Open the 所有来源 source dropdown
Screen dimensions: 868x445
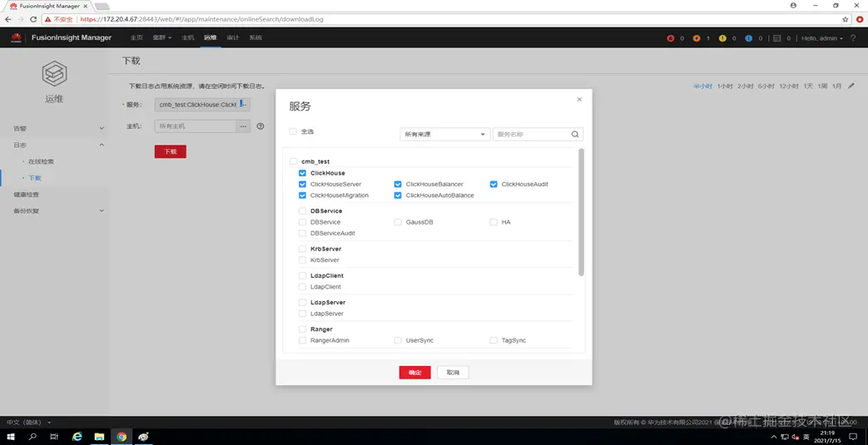tap(445, 134)
